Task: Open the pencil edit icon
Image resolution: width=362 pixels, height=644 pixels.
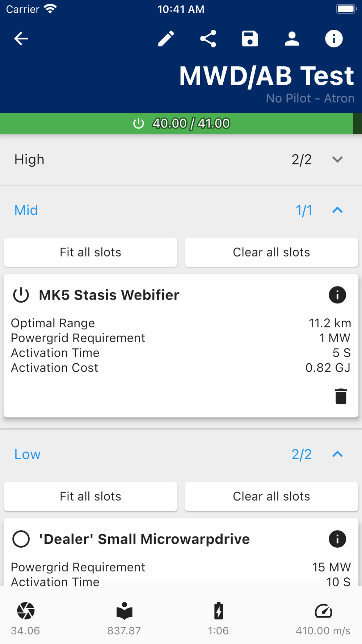Action: 166,38
